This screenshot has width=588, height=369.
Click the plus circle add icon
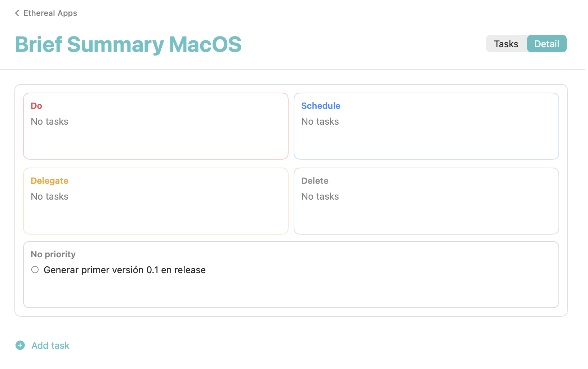click(20, 345)
